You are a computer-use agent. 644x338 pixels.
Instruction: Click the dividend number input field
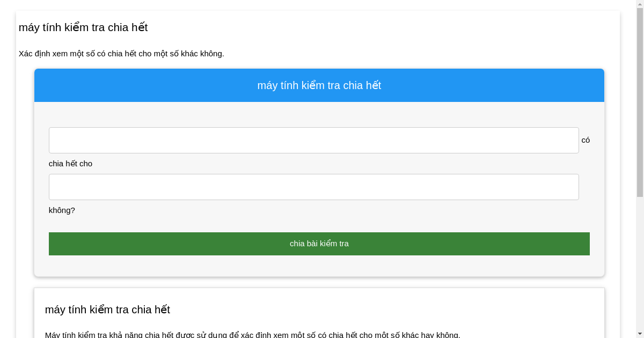click(x=314, y=140)
